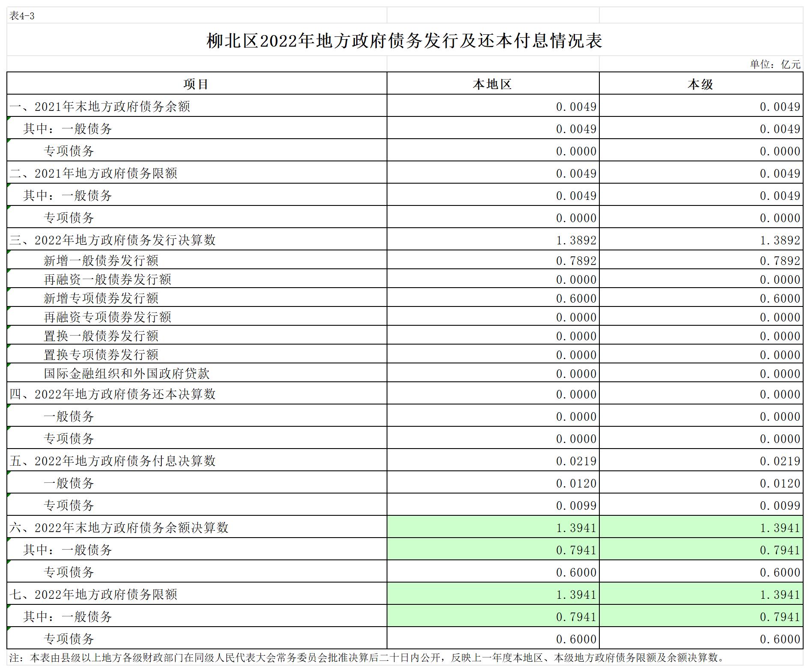Select green 本地区 cell 1.3941 in row 六
Image resolution: width=810 pixels, height=672 pixels.
493,527
